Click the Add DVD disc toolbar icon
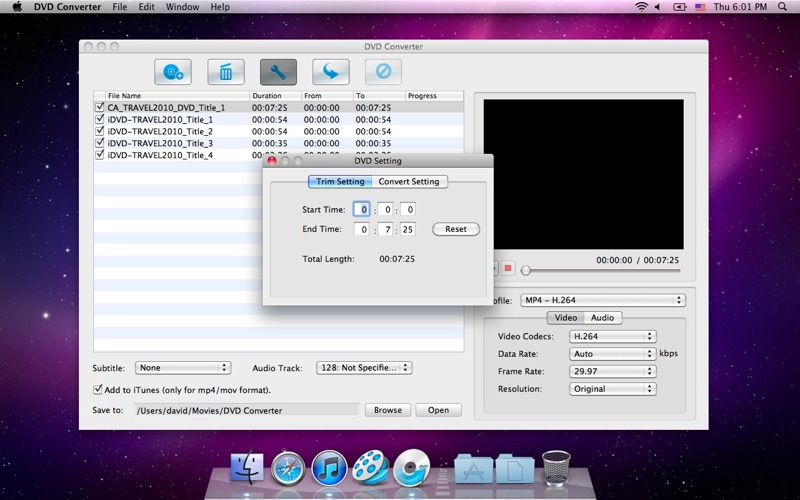 (x=173, y=72)
